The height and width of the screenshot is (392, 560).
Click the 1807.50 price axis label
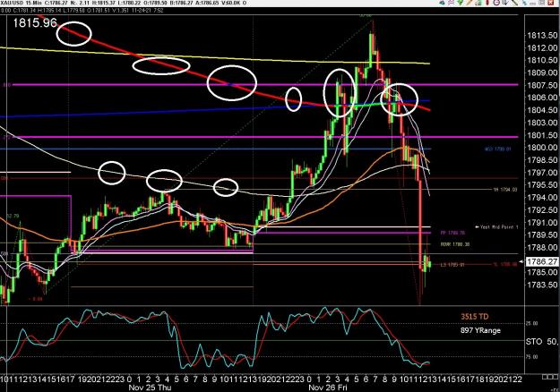pyautogui.click(x=542, y=85)
